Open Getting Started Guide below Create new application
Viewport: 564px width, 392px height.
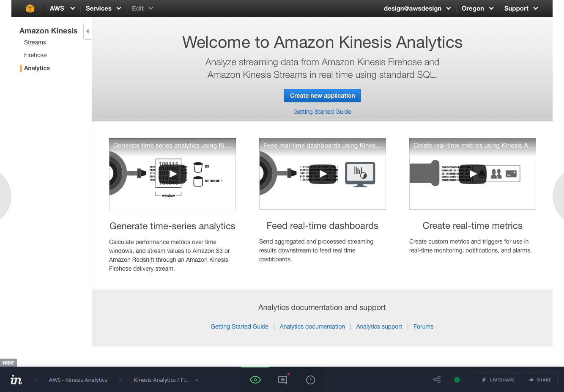(322, 112)
